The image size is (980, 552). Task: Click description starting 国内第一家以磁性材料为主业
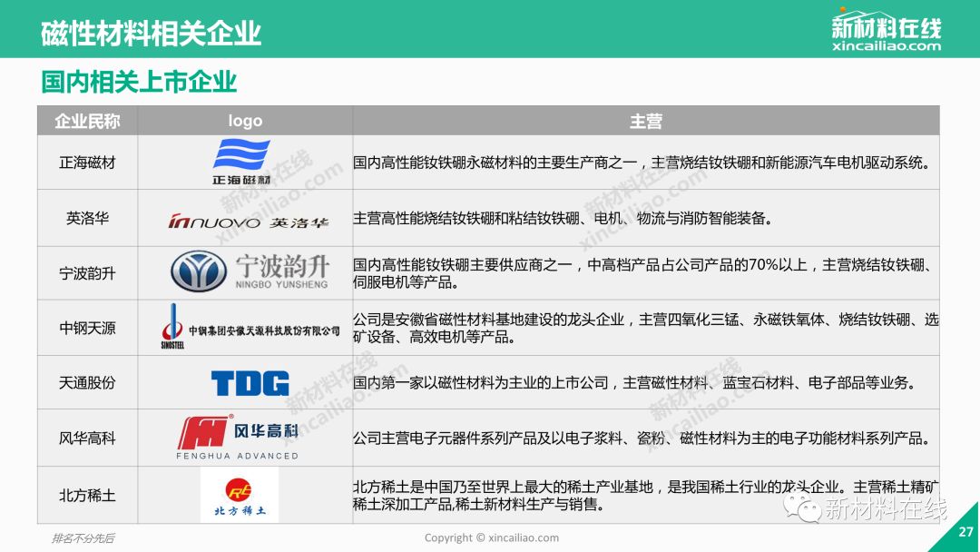[634, 382]
